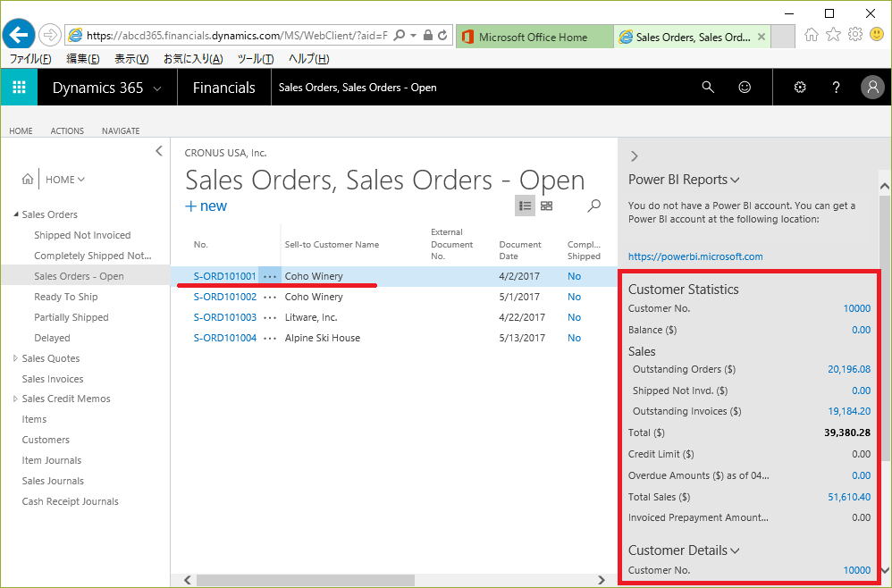Switch to Microsoft Office Home tab
Image resolution: width=892 pixels, height=588 pixels.
[534, 37]
